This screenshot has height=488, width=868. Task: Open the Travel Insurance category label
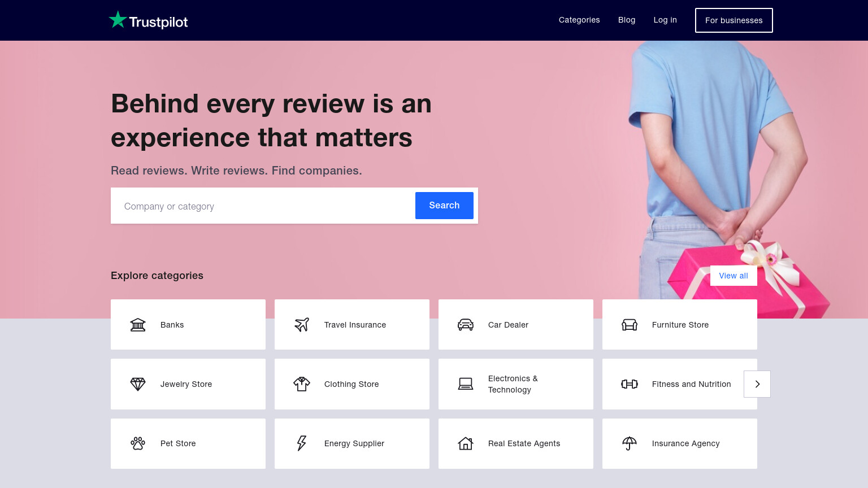(x=355, y=325)
